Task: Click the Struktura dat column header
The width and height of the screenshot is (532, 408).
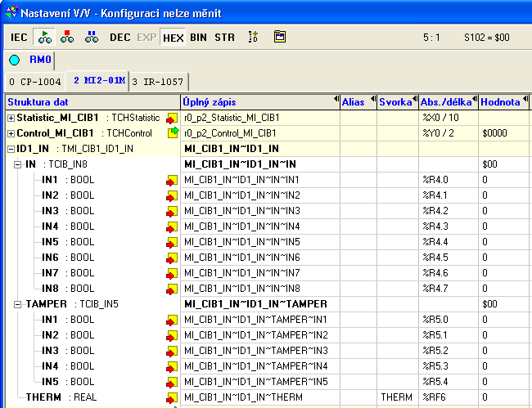Action: [93, 102]
